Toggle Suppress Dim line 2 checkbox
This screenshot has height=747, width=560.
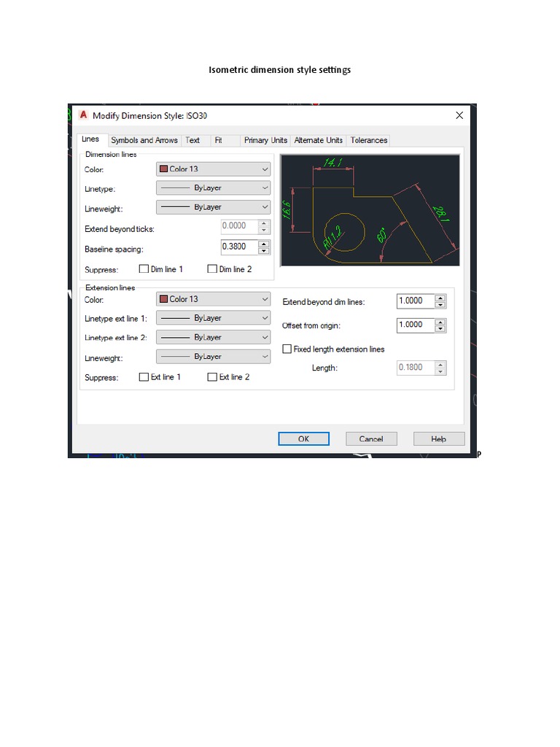point(212,268)
